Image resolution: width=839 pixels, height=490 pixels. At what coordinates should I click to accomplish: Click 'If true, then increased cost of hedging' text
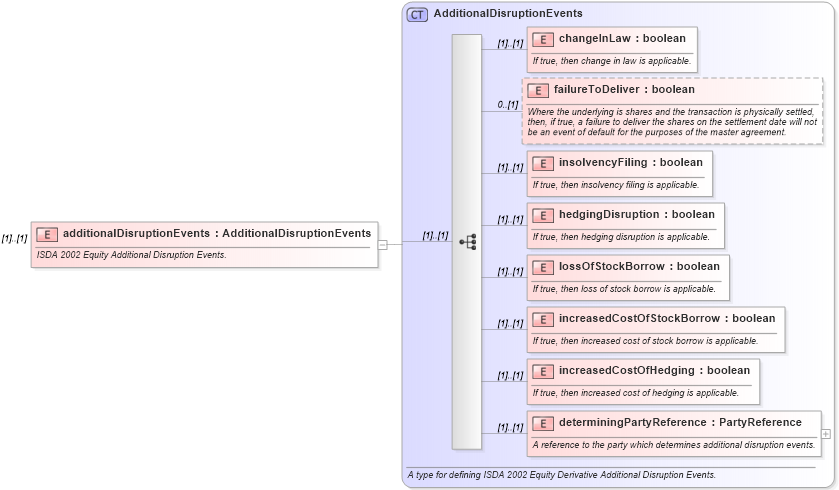click(636, 393)
